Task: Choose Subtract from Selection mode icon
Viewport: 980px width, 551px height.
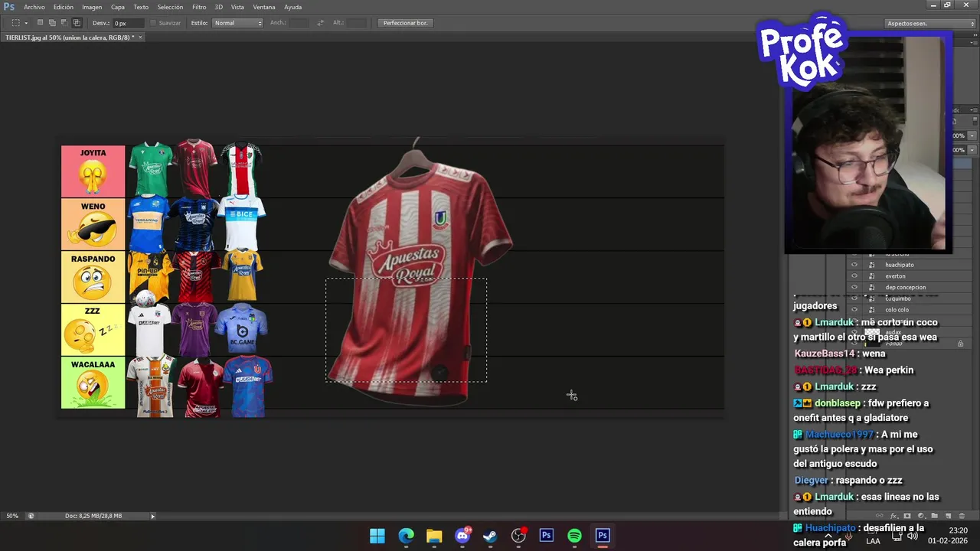Action: (x=64, y=23)
